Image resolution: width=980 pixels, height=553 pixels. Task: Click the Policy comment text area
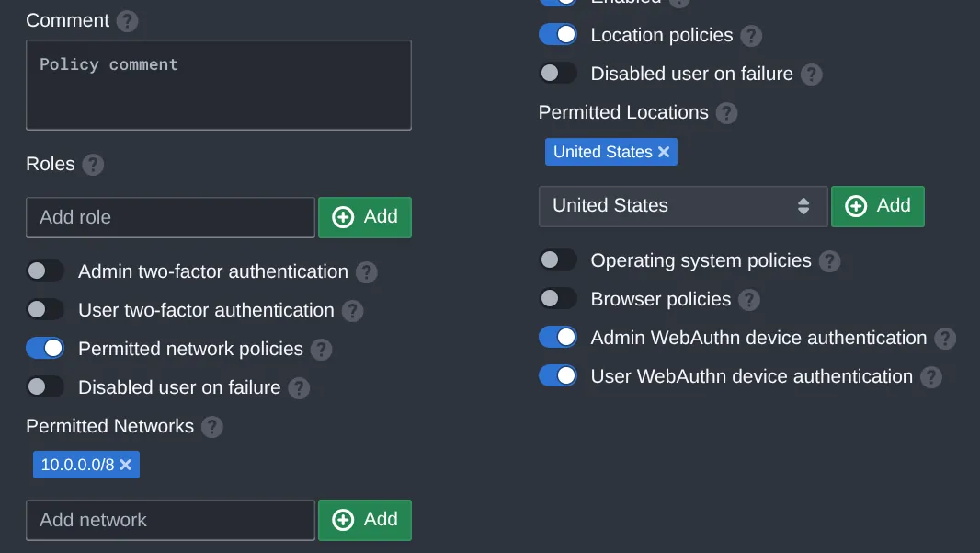point(218,84)
